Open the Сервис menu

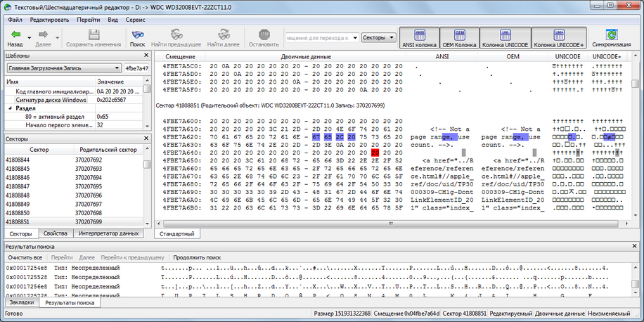click(135, 19)
